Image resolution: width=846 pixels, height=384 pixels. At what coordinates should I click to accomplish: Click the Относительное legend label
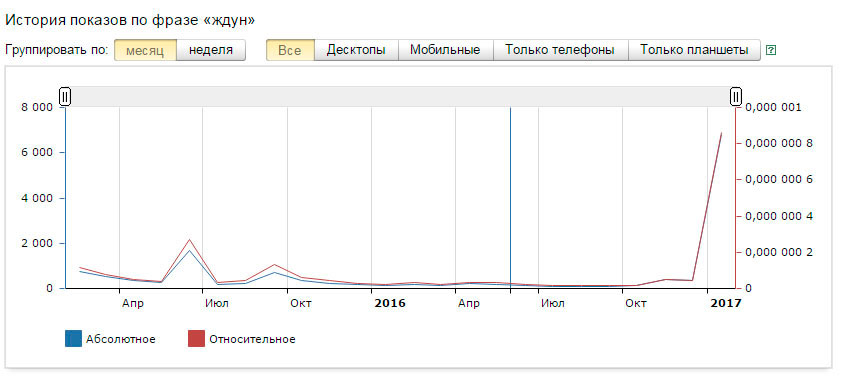[x=253, y=339]
